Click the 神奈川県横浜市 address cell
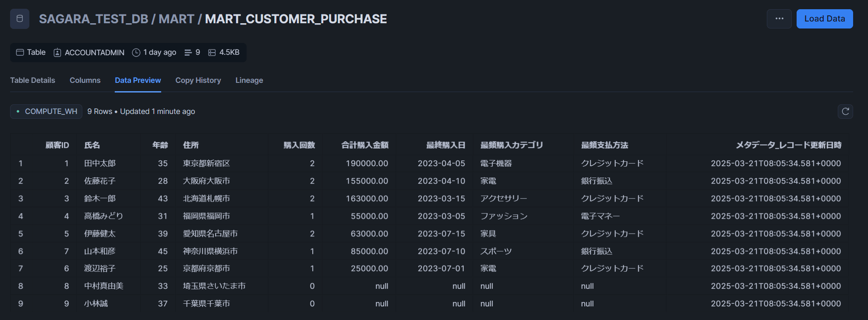 pyautogui.click(x=210, y=251)
